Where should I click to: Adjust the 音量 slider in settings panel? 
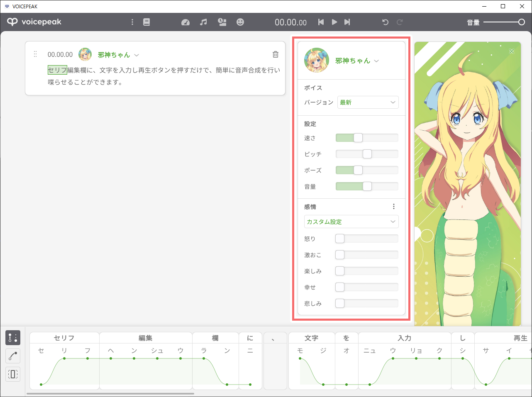tap(367, 186)
